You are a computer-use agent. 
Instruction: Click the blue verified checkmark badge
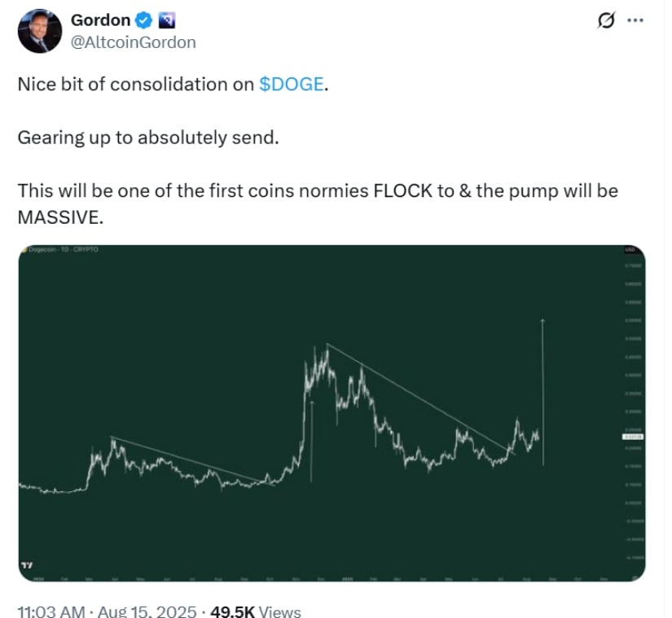pyautogui.click(x=143, y=20)
